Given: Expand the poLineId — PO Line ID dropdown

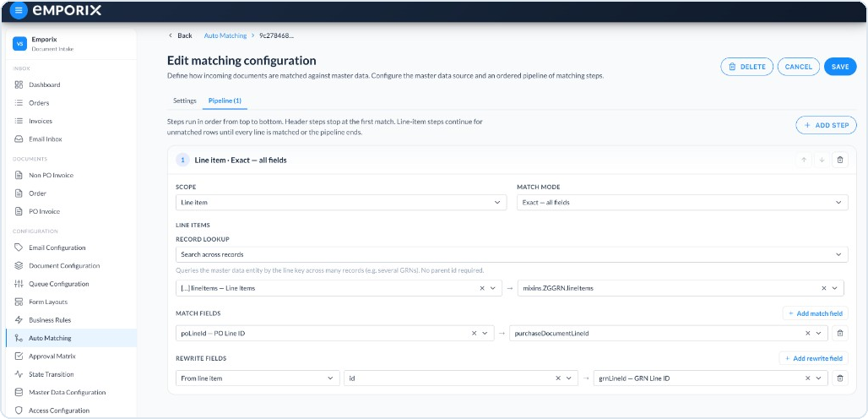Looking at the screenshot, I should 485,333.
